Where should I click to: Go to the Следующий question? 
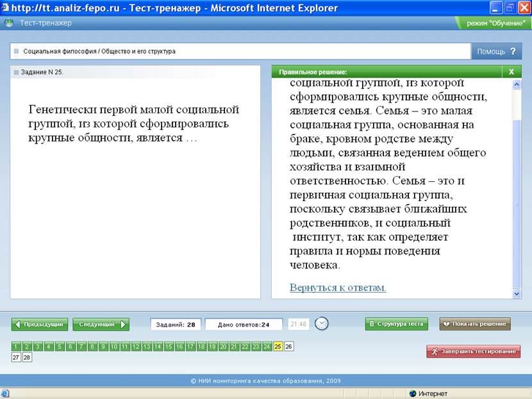click(101, 325)
